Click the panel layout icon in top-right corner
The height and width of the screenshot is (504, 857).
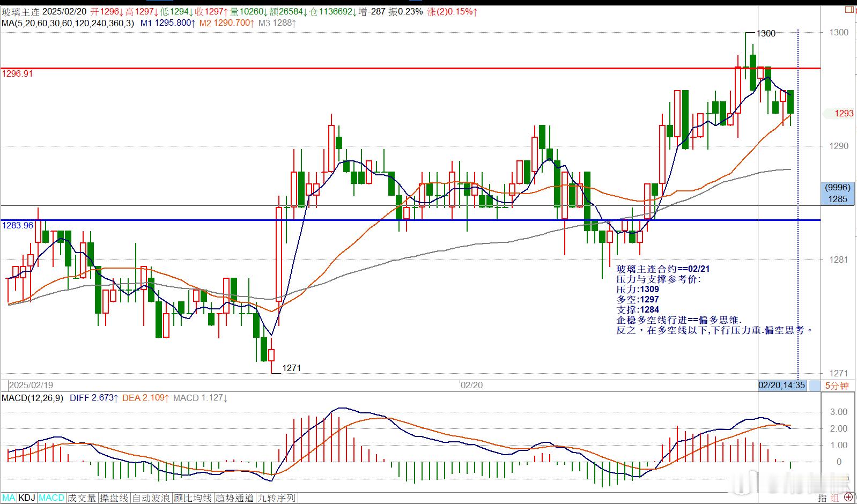849,9
